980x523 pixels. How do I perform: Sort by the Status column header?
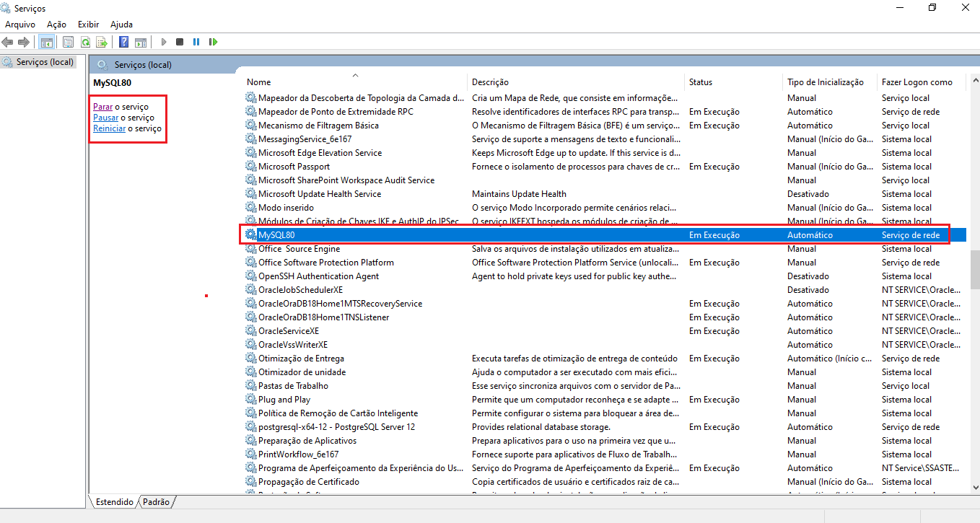coord(701,82)
